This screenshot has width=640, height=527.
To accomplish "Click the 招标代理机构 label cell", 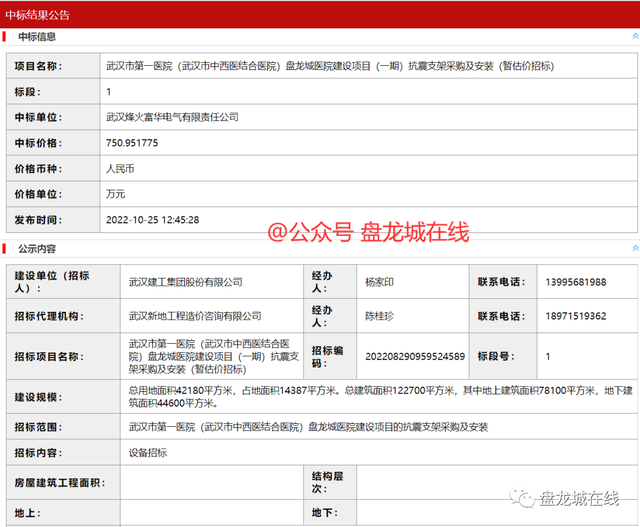I will [x=63, y=316].
